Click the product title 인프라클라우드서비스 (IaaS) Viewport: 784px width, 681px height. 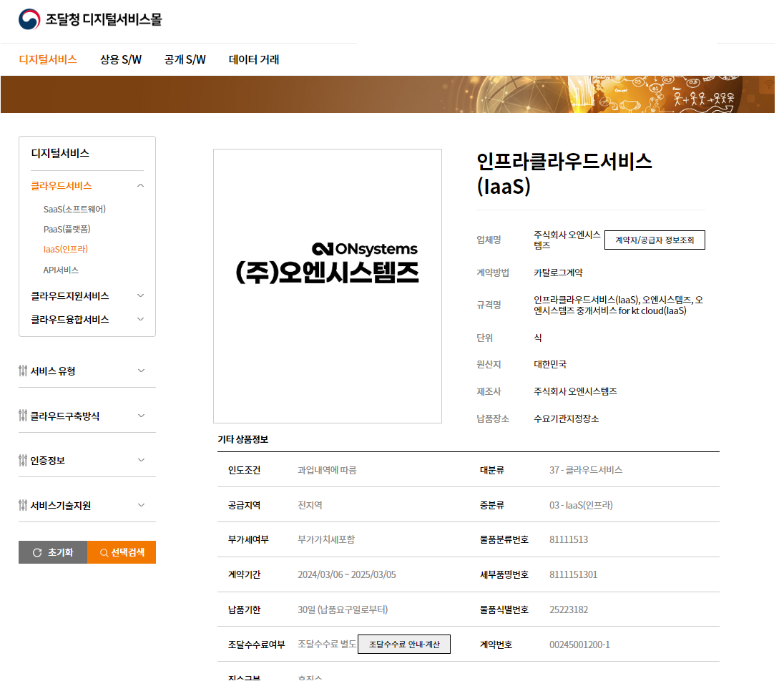564,174
